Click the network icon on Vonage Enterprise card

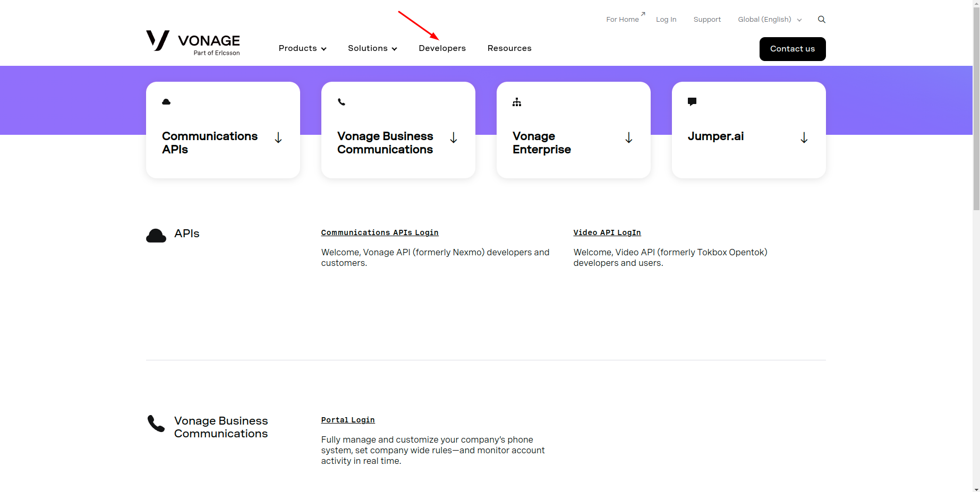click(x=517, y=102)
